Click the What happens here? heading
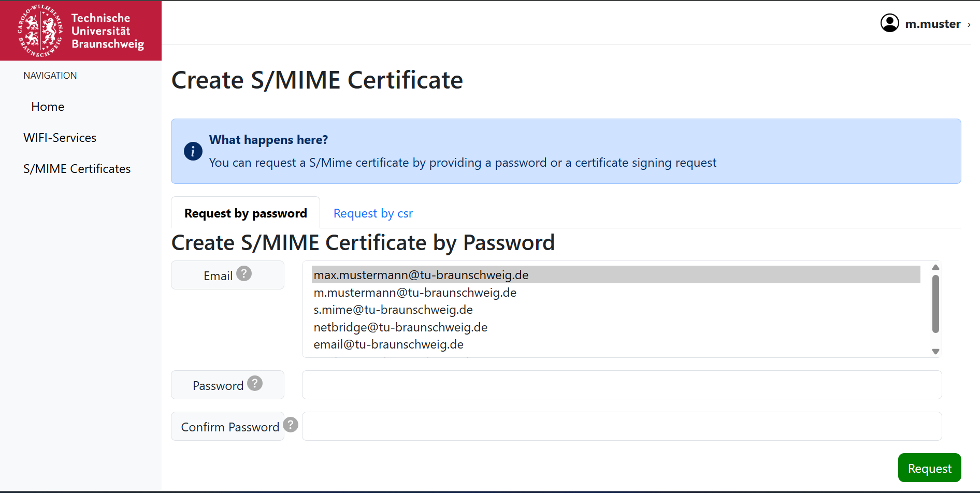 (268, 140)
